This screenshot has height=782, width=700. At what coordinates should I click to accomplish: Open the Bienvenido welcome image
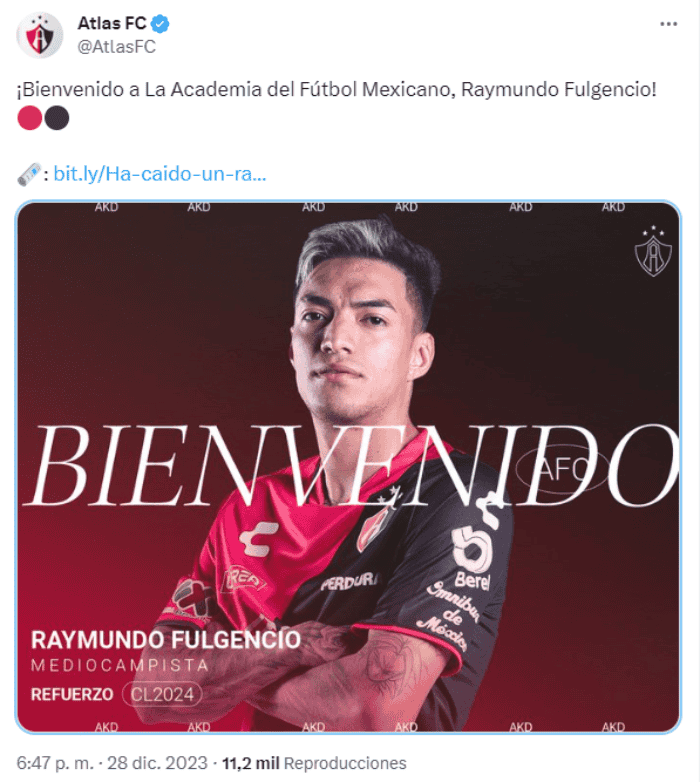pos(348,467)
